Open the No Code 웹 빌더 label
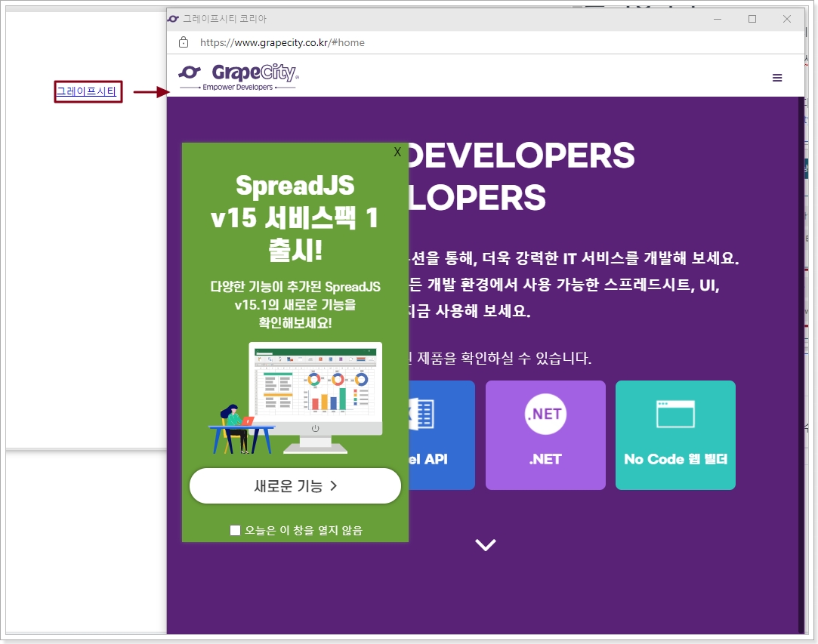 675,459
